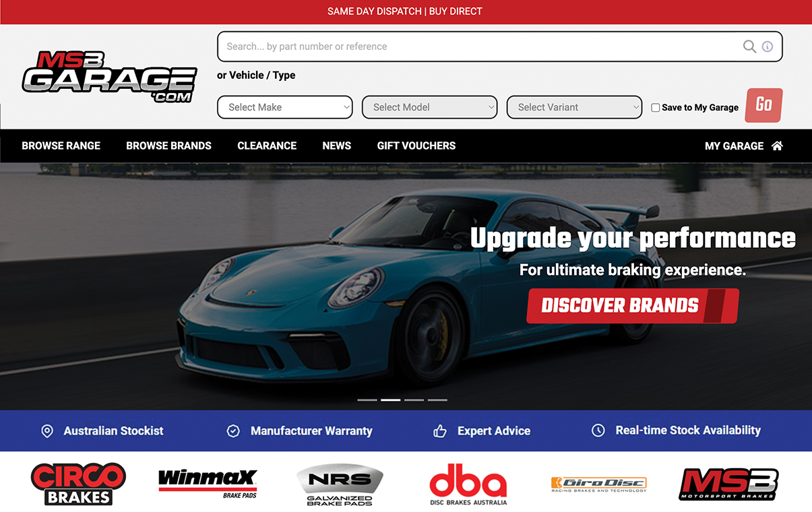Screen dimensions: 812x512
Task: Open the MS3 Motorsport Brakes logo
Action: pos(728,484)
